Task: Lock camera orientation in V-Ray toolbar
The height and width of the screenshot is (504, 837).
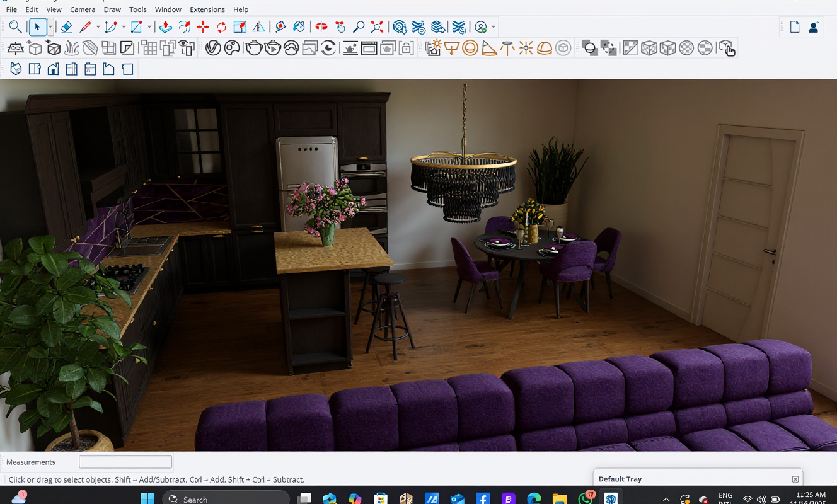Action: coord(407,49)
